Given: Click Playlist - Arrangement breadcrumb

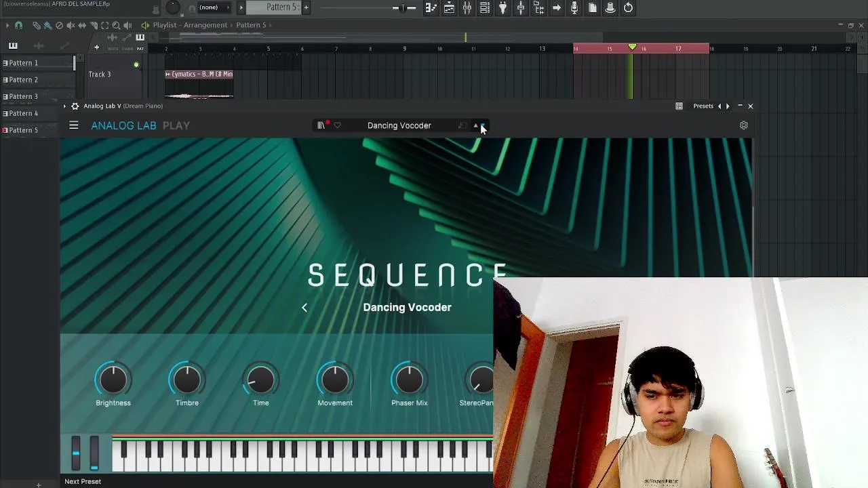Looking at the screenshot, I should coord(190,25).
